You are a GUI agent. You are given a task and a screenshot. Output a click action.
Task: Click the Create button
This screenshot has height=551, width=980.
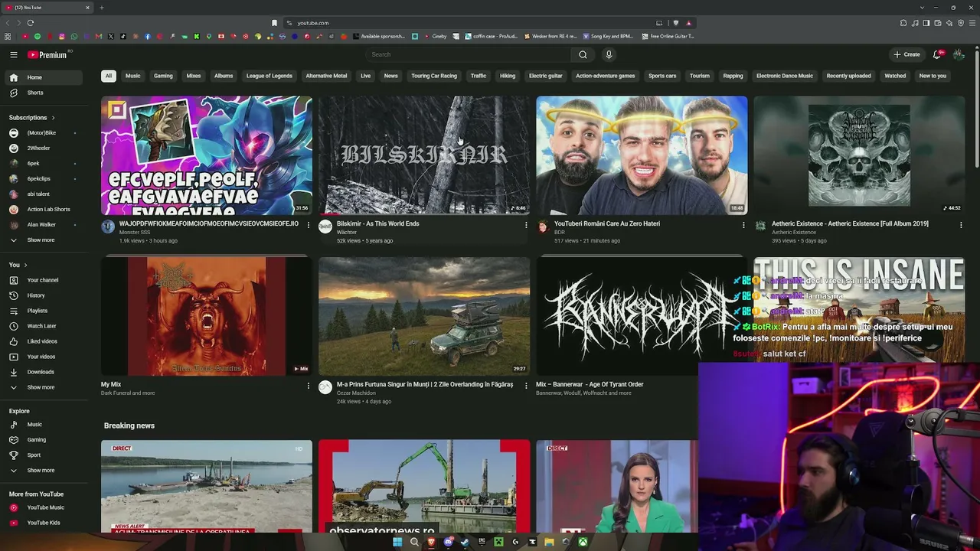[x=906, y=54]
